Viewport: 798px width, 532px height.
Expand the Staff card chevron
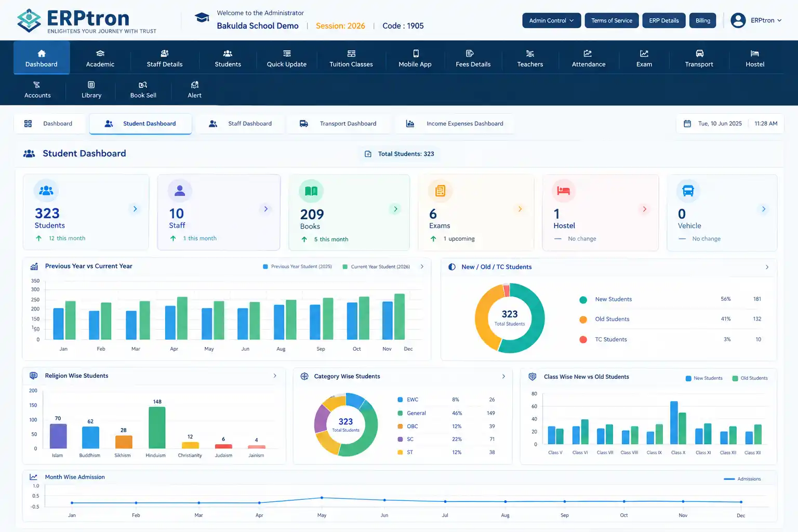[266, 209]
